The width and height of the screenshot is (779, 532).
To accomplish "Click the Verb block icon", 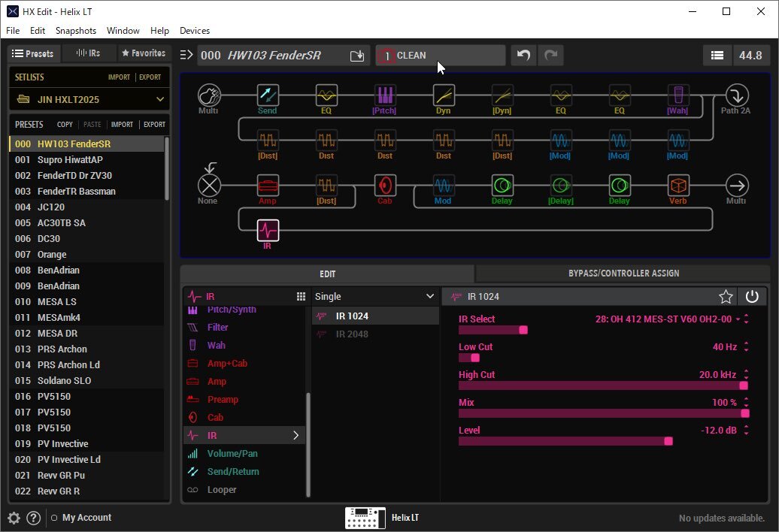I will (678, 186).
